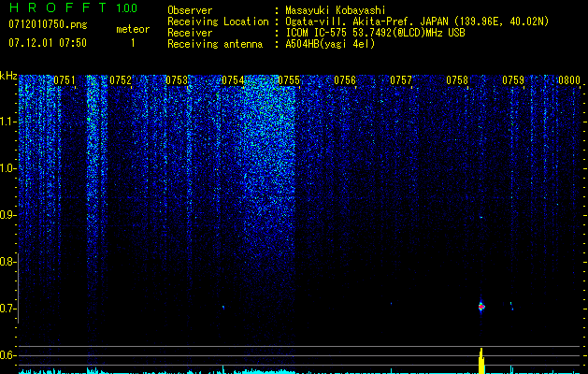588x374 pixels.
Task: Click the Observer field label
Action: pyautogui.click(x=190, y=10)
